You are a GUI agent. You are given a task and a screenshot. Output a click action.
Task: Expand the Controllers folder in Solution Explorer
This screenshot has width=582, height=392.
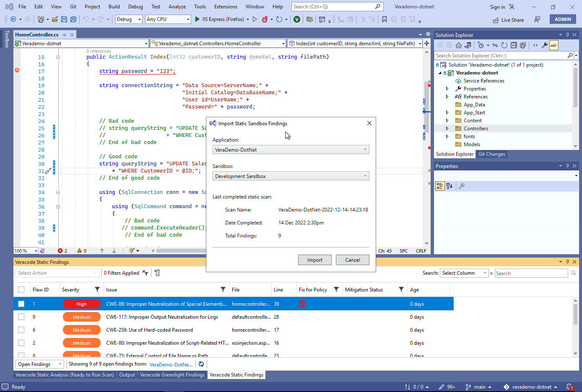447,129
